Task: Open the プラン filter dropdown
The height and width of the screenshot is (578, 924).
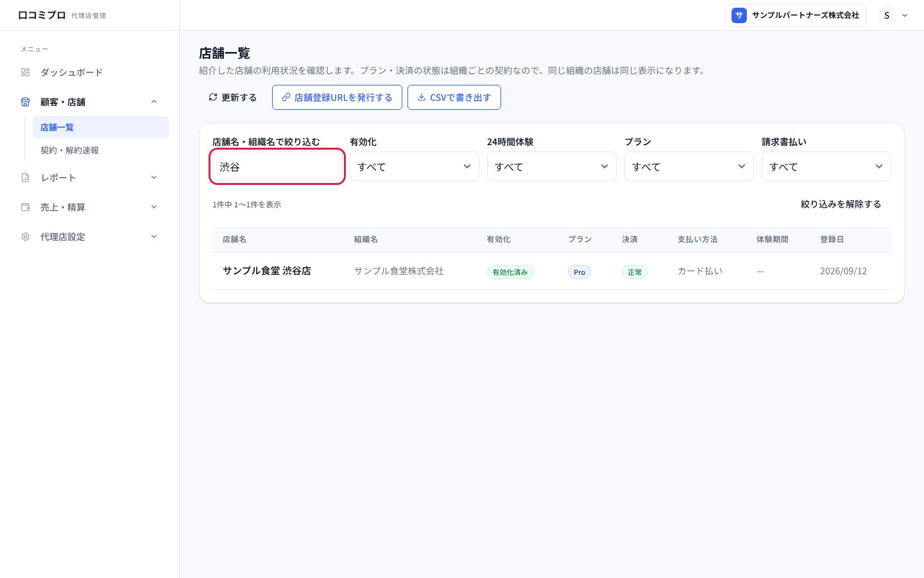Action: point(689,166)
